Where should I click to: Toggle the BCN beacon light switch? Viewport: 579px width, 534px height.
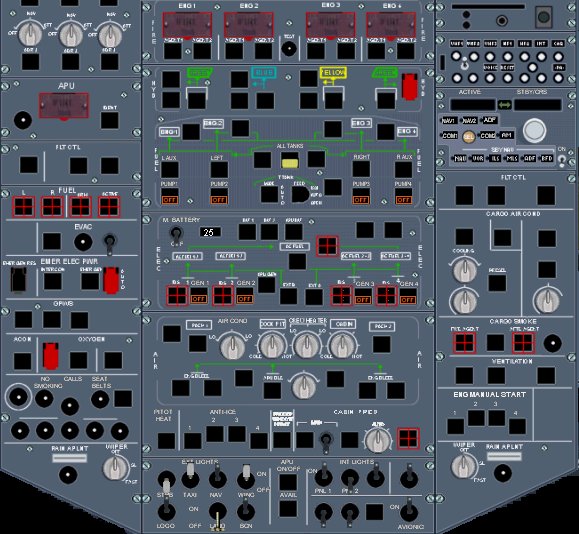tap(246, 511)
